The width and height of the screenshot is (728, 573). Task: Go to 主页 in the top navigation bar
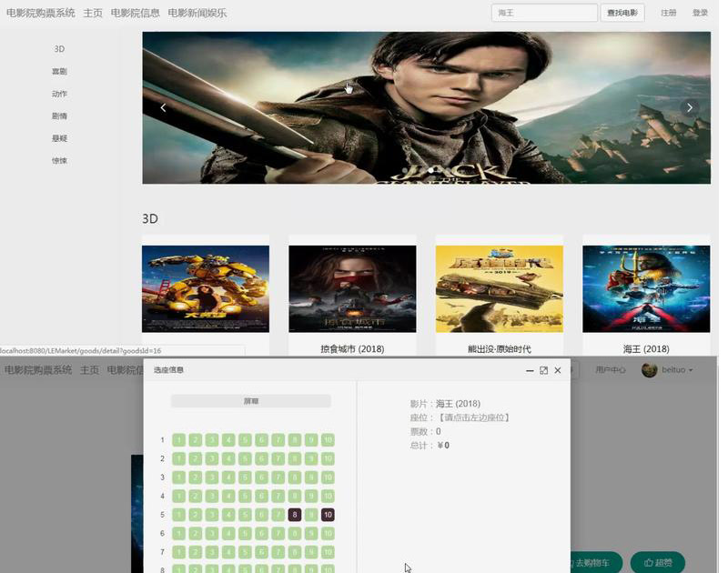93,13
